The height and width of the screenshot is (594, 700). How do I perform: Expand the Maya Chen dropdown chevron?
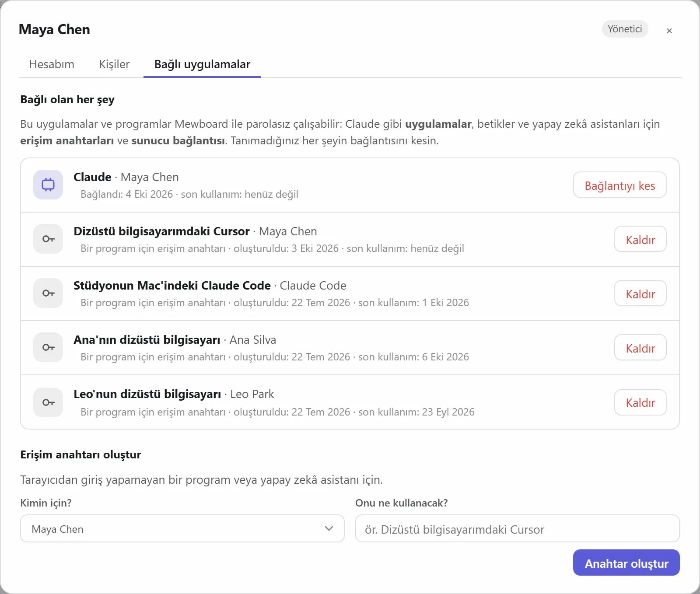coord(329,528)
